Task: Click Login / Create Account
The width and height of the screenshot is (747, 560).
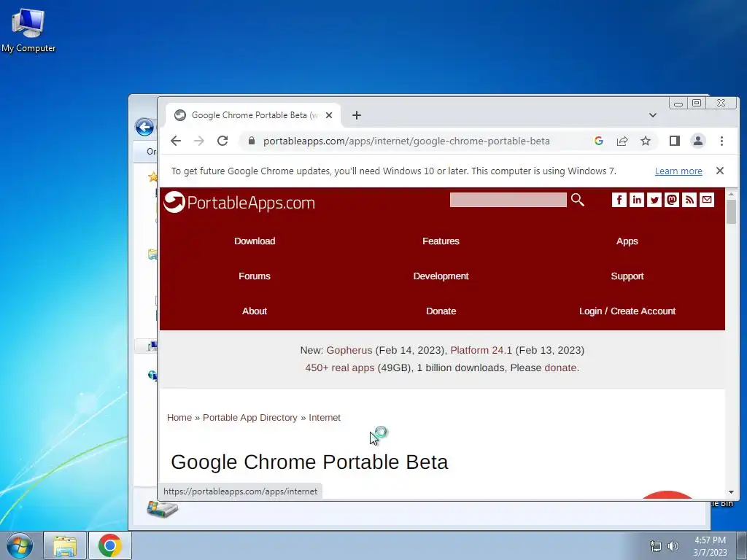Action: click(x=627, y=311)
